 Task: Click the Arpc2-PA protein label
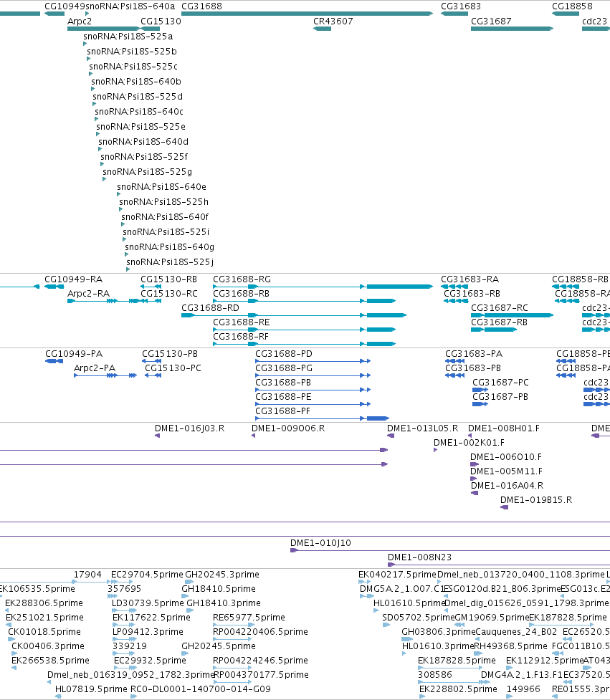95,368
